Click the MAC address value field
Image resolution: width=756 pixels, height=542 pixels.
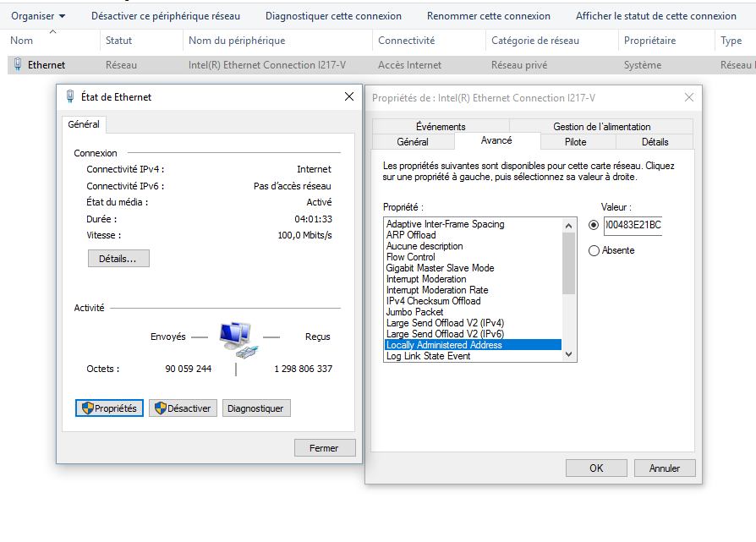[x=633, y=225]
